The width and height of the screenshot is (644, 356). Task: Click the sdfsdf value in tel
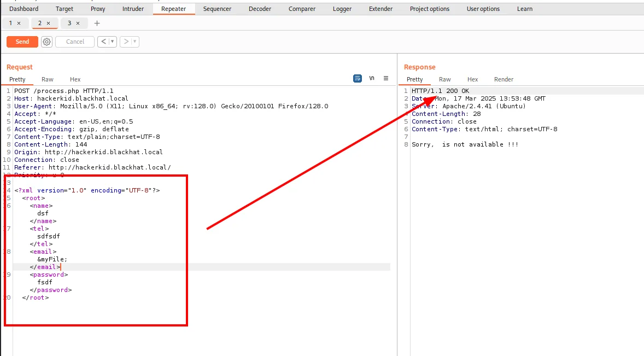[x=49, y=236]
